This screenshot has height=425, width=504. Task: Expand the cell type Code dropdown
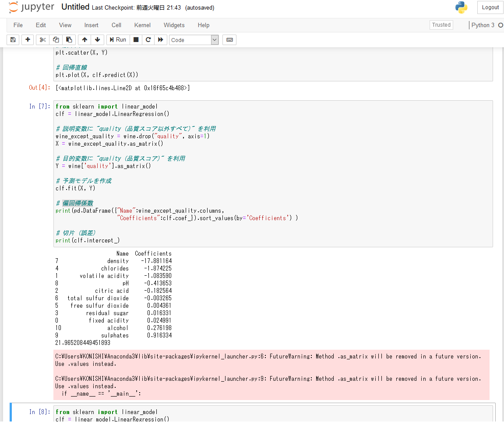(194, 40)
